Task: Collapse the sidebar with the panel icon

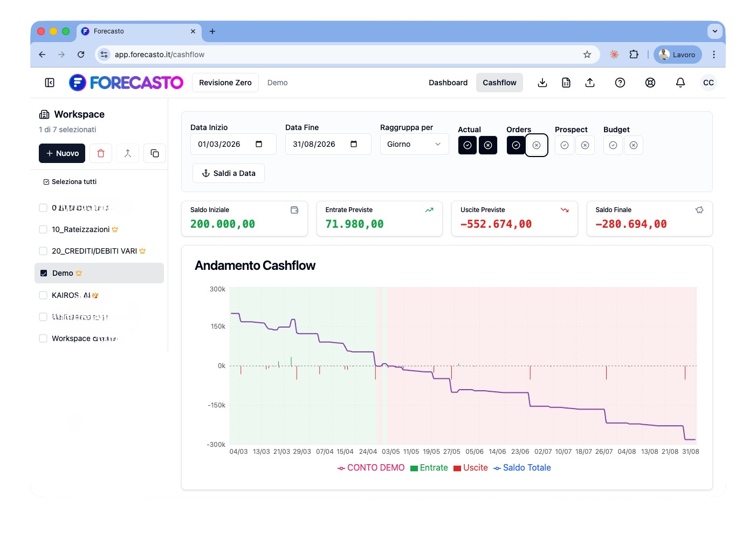Action: [49, 83]
